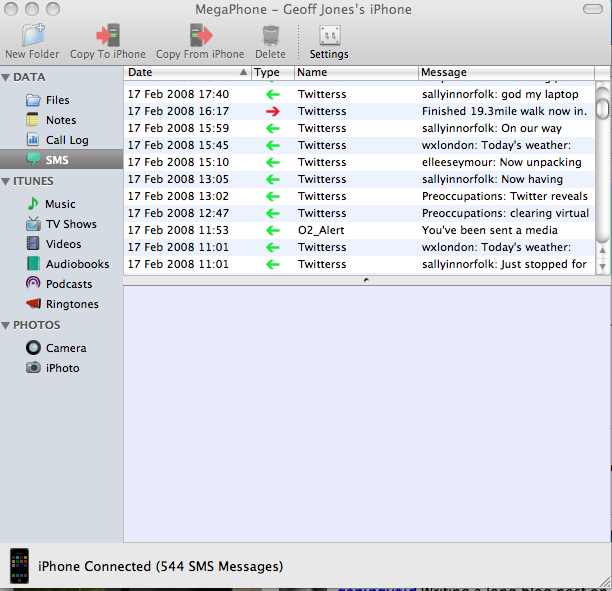Click the green arrow on O2_Alert row

273,230
